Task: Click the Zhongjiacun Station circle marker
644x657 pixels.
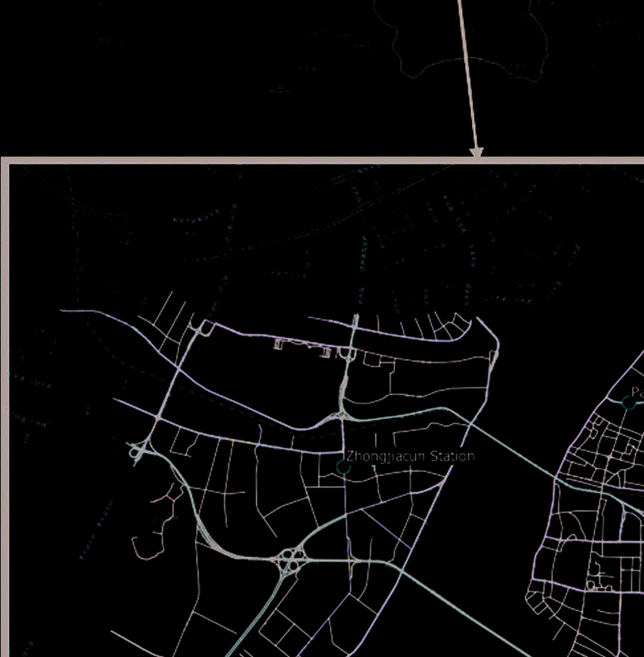Action: click(x=343, y=467)
